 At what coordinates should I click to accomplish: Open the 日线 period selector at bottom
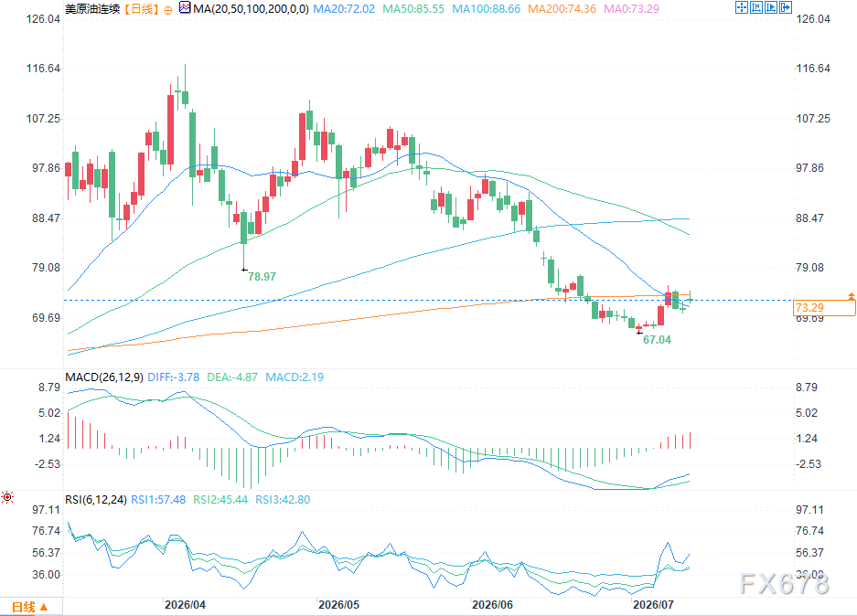[30, 607]
